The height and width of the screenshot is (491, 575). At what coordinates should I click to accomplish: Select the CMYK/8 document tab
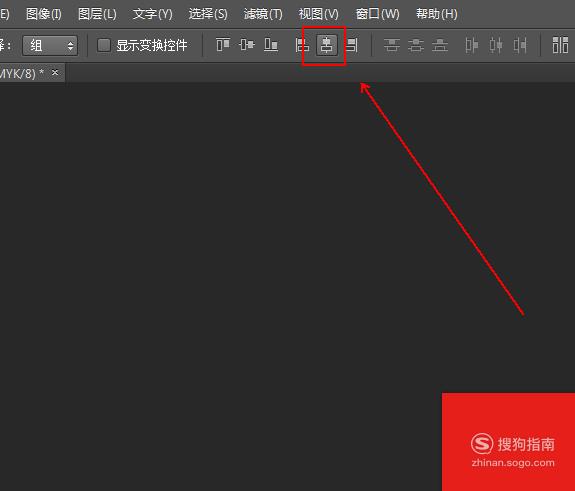click(x=22, y=73)
